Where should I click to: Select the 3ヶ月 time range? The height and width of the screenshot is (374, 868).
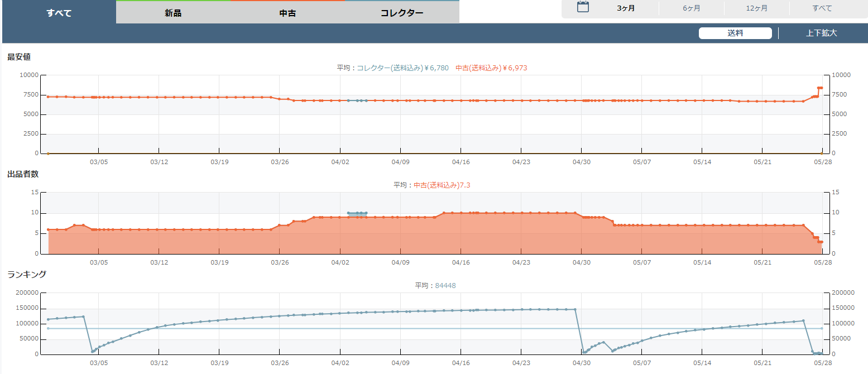pyautogui.click(x=626, y=8)
